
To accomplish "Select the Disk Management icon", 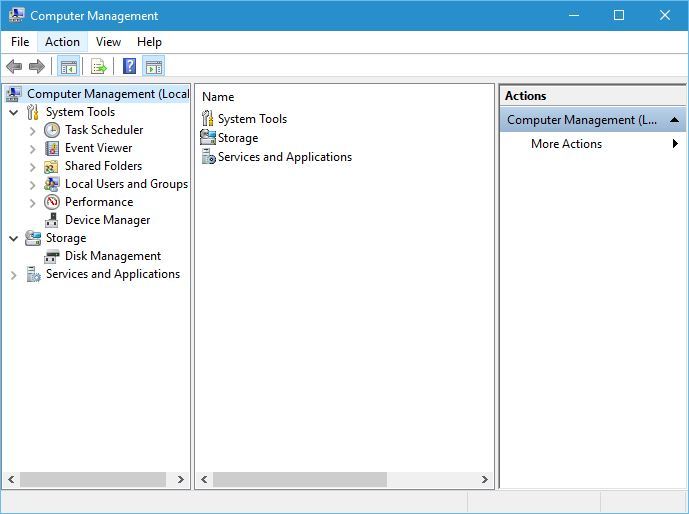I will (x=52, y=256).
